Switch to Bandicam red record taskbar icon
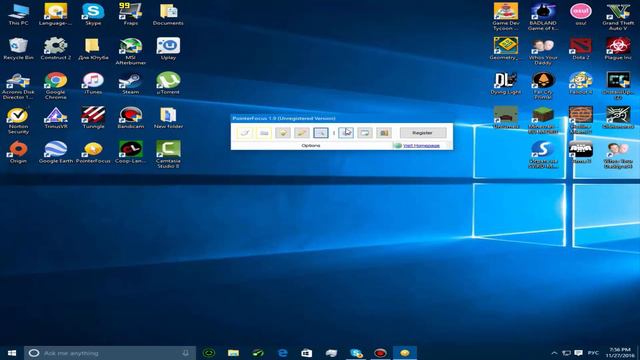 pyautogui.click(x=380, y=353)
